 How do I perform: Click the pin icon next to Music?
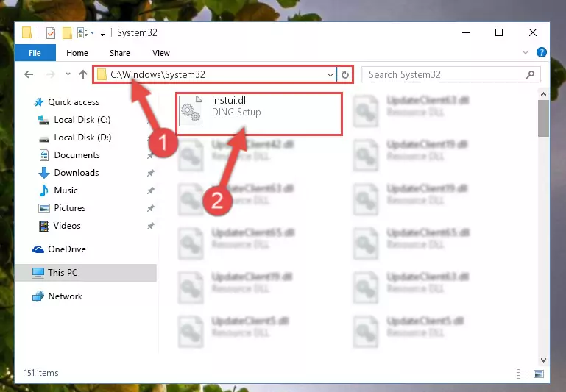coord(151,190)
